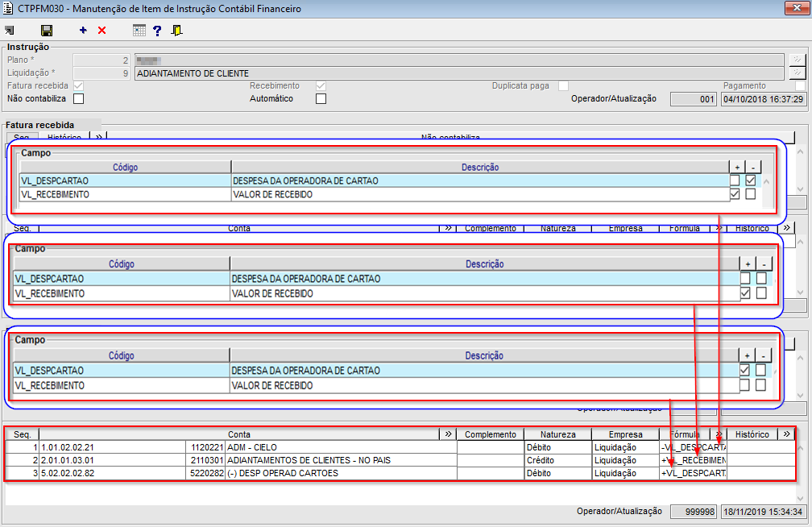This screenshot has height=527, width=812.
Task: Click the save diskette toolbar icon
Action: [x=47, y=31]
